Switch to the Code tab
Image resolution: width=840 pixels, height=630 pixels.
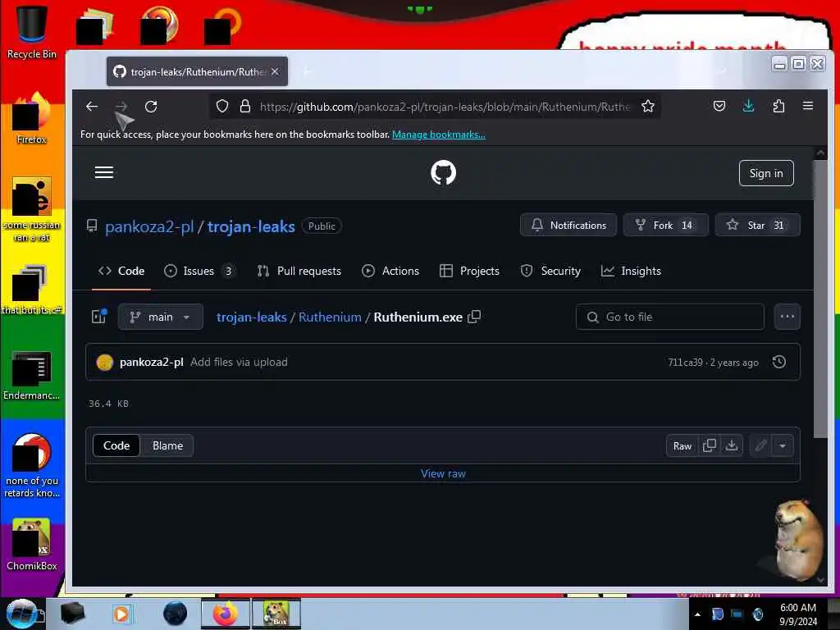(121, 271)
